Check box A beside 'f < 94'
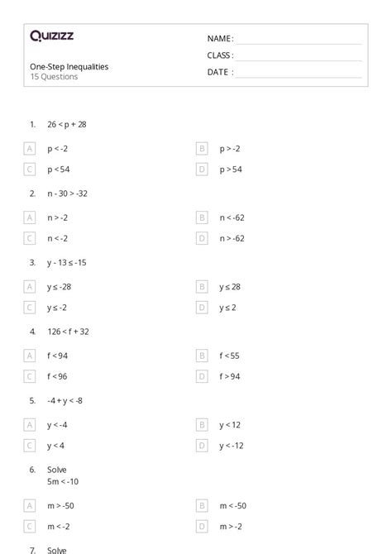This screenshot has height=554, width=392. [29, 356]
